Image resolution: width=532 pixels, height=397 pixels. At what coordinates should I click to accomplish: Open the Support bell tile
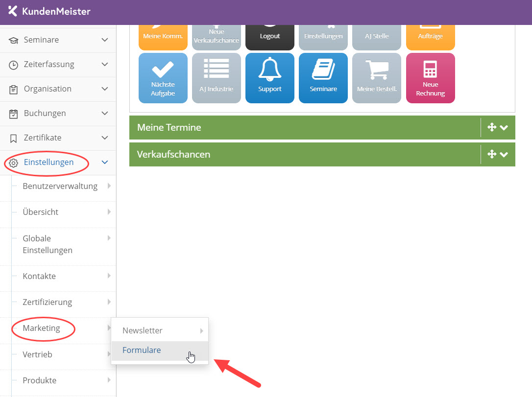pyautogui.click(x=270, y=78)
